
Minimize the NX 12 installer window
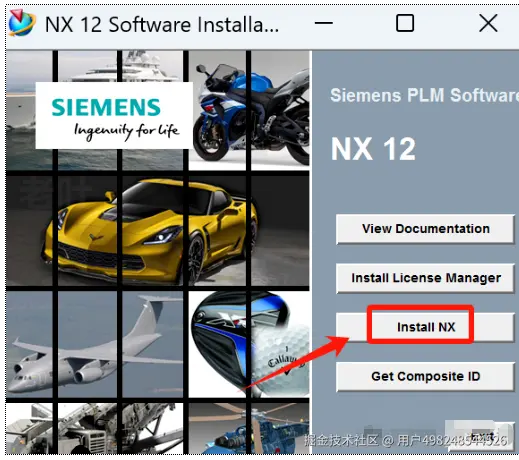click(x=323, y=23)
